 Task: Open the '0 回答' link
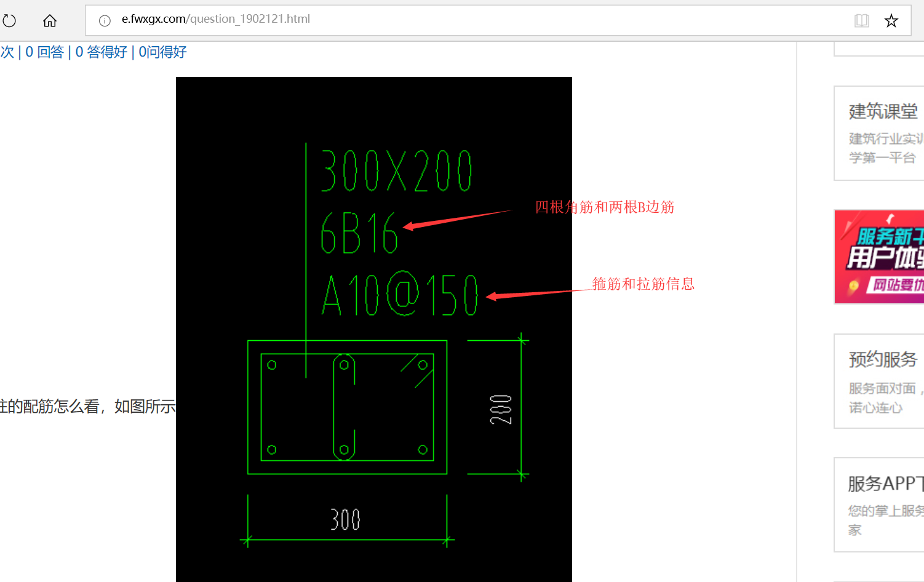click(x=45, y=52)
